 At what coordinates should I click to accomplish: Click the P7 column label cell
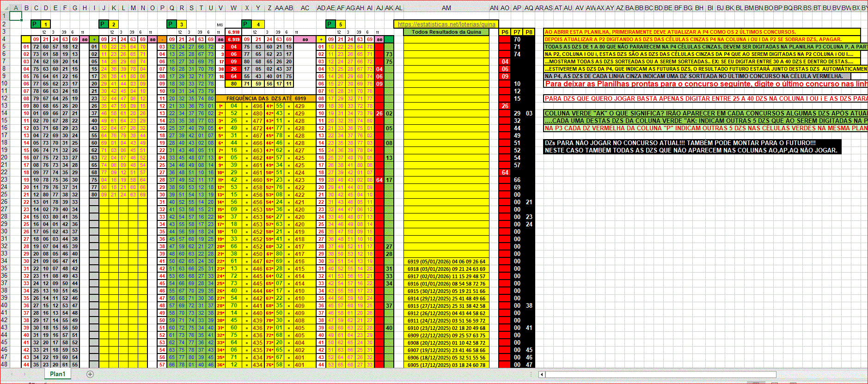pyautogui.click(x=517, y=32)
